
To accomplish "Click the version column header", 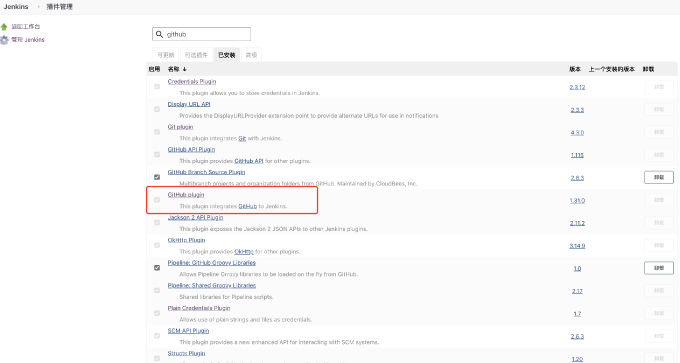I will coord(575,69).
